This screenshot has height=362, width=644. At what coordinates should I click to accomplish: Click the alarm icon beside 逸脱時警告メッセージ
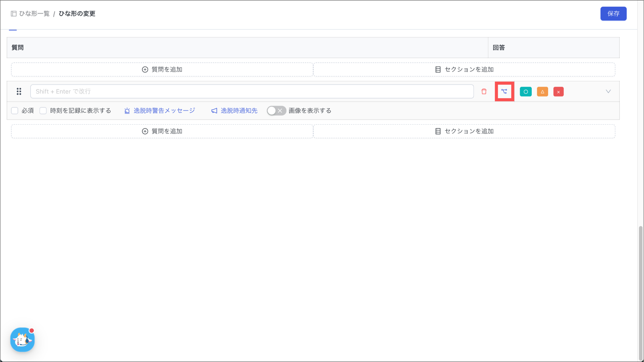click(x=127, y=111)
